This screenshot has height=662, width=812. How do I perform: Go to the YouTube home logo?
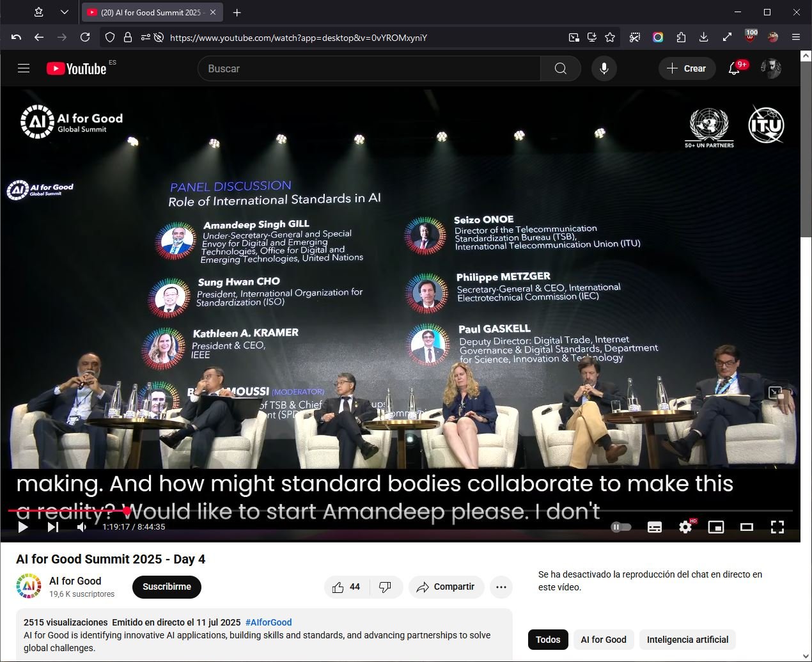[76, 68]
